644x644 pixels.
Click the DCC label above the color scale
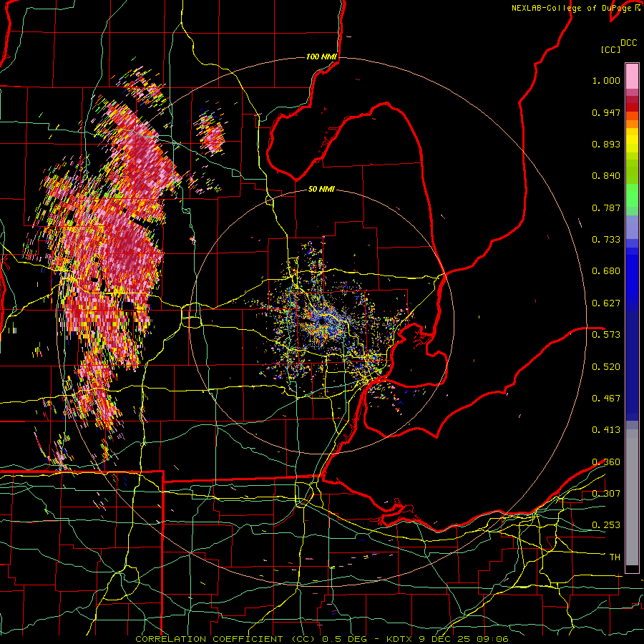click(628, 43)
